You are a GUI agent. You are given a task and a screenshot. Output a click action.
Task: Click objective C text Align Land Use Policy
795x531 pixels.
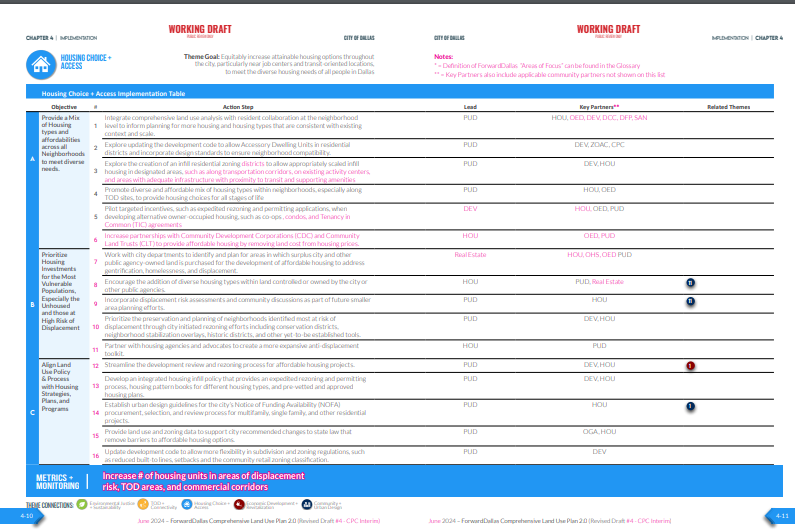pyautogui.click(x=59, y=386)
